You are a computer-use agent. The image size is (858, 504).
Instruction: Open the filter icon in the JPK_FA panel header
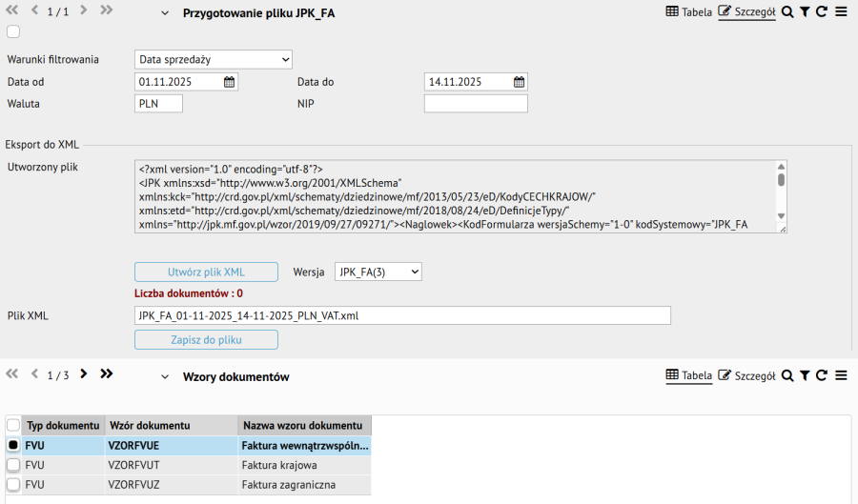pos(805,12)
